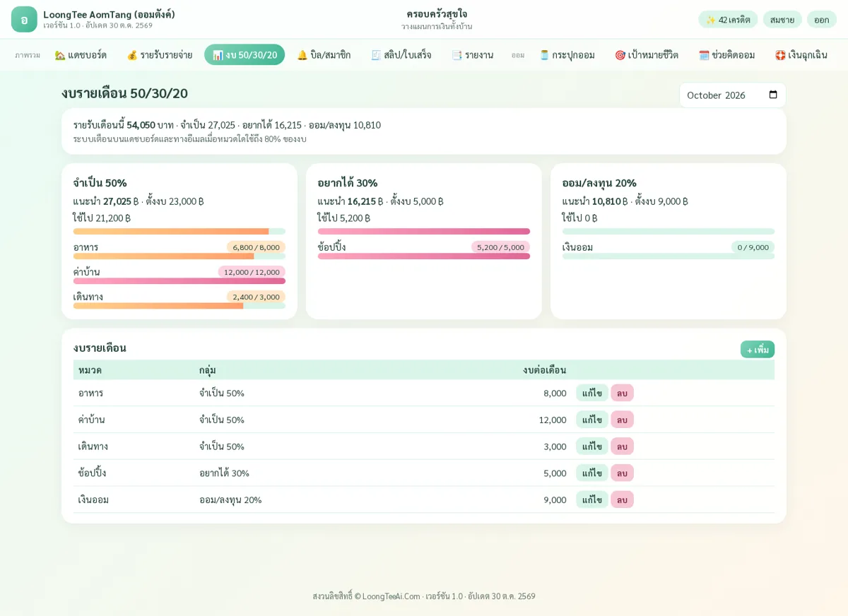Click the "จำเป็น 50%" card heading
This screenshot has width=848, height=616.
[x=100, y=183]
